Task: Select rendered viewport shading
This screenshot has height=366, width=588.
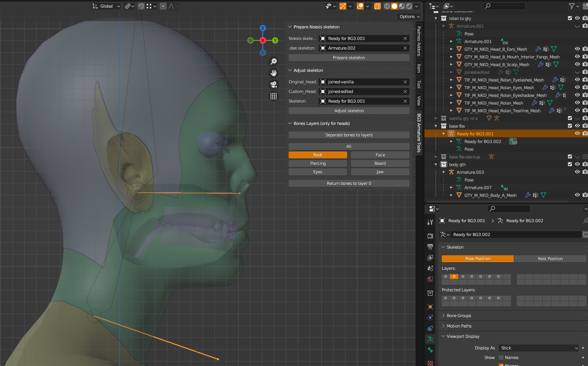Action: 409,6
